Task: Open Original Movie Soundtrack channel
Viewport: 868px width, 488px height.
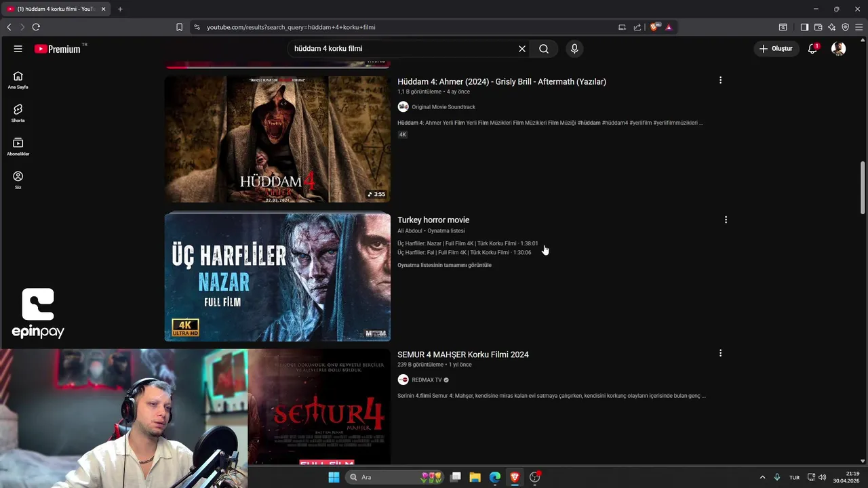Action: pyautogui.click(x=443, y=107)
